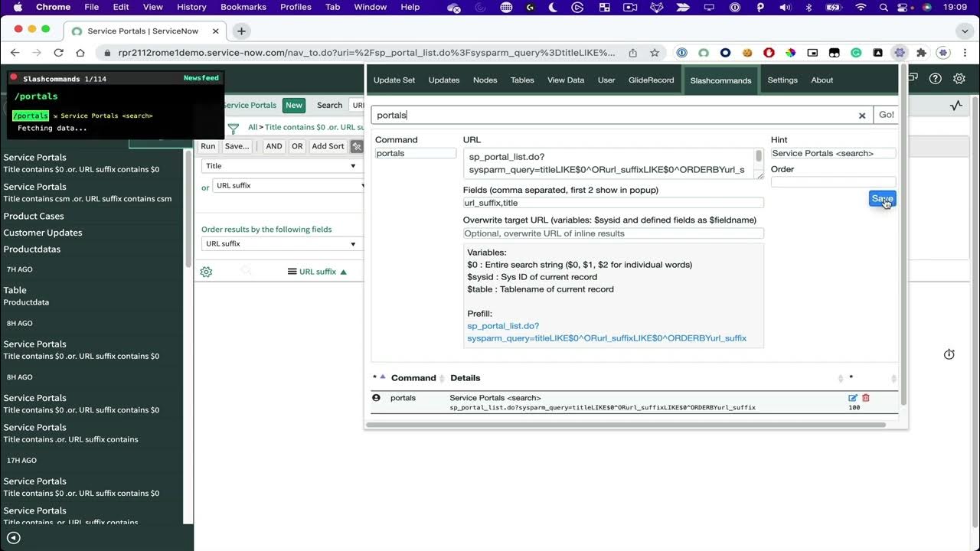Open the URL suffix column menu icon

click(x=292, y=272)
